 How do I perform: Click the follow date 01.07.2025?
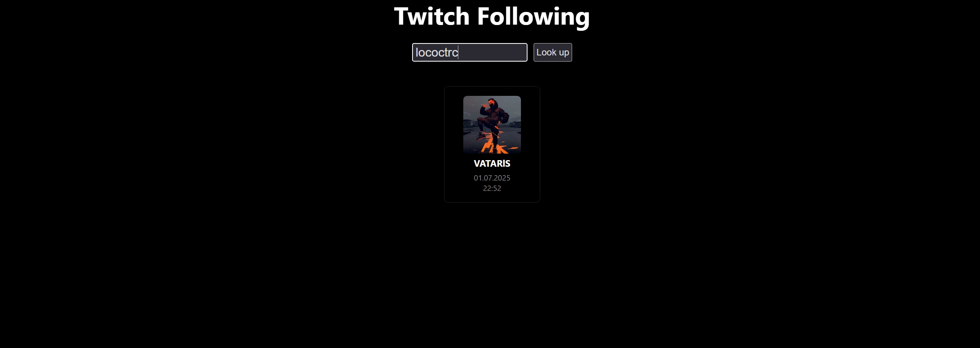[x=492, y=178]
